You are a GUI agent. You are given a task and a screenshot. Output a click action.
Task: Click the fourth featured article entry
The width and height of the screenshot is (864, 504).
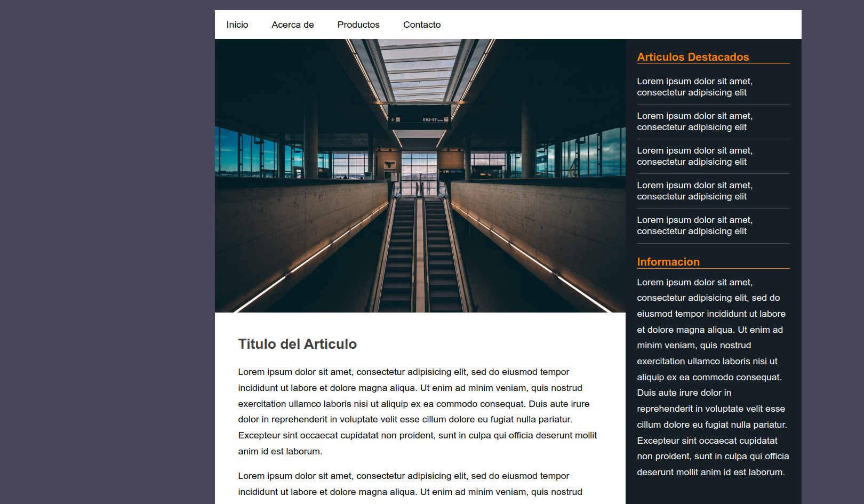click(x=694, y=190)
